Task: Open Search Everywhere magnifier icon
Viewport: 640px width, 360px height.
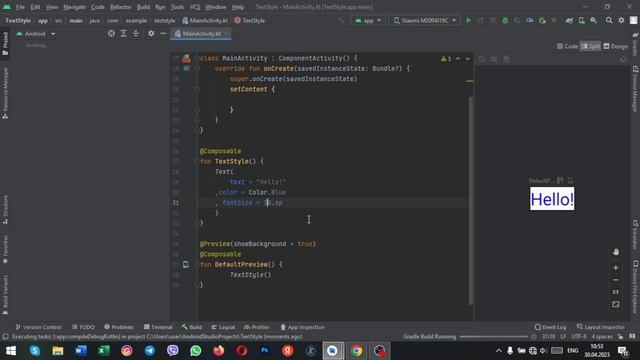Action: [609, 20]
